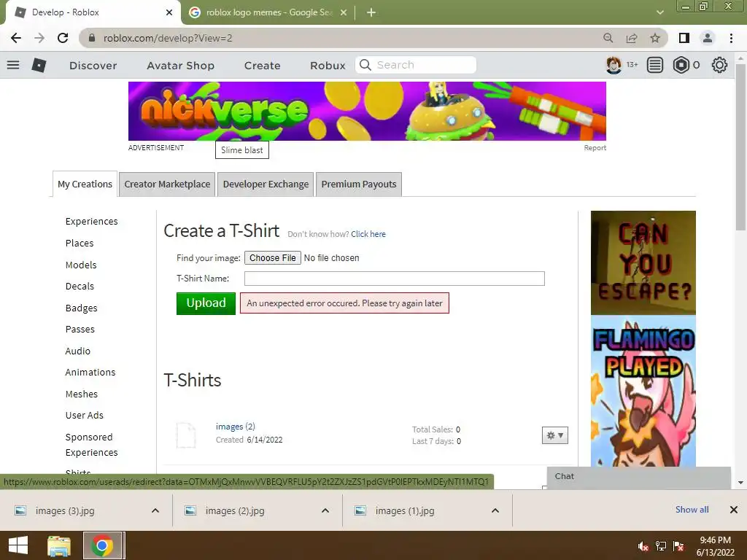Open Discover in top navigation
747x560 pixels.
(x=93, y=65)
